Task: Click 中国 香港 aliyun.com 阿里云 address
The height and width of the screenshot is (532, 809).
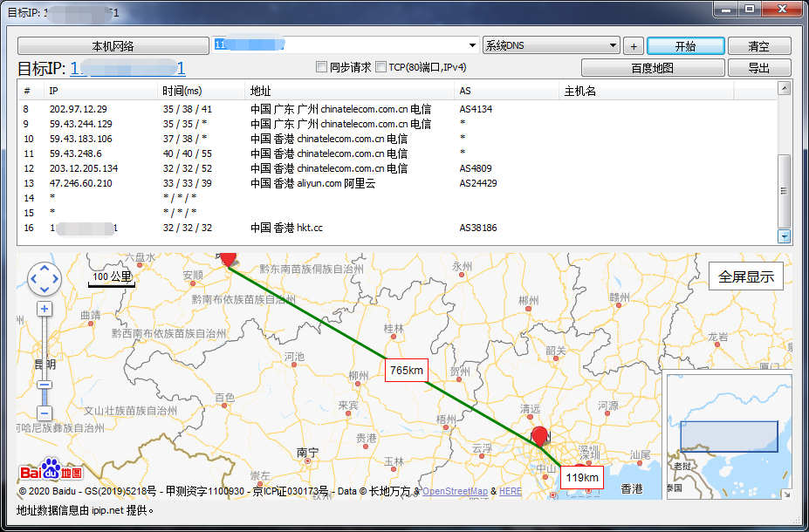Action: [x=313, y=183]
